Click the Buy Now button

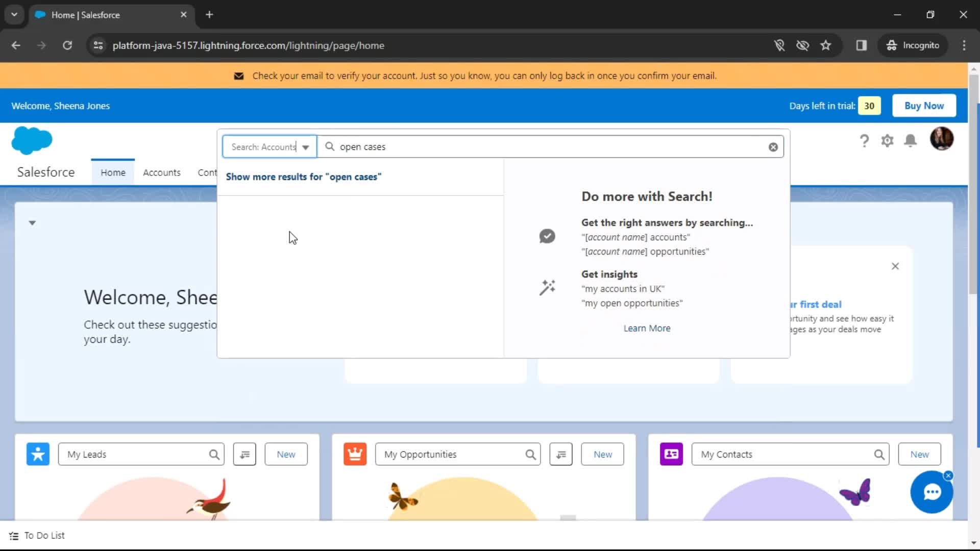[x=924, y=106]
